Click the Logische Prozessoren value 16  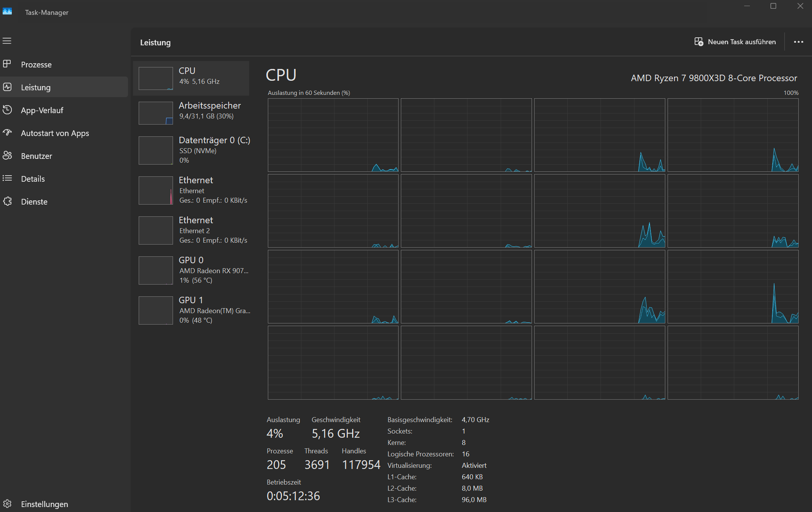[466, 454]
